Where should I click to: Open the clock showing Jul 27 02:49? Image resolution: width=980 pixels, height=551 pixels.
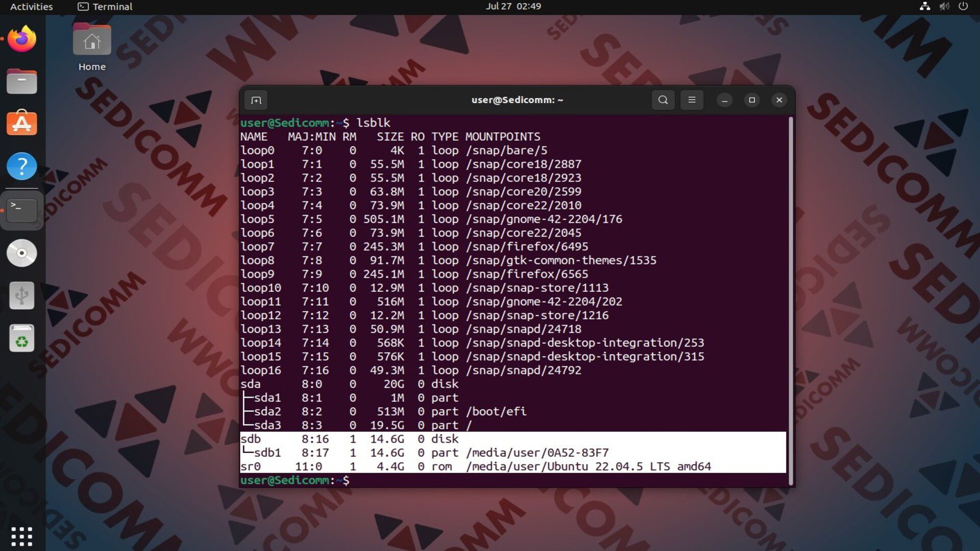pos(513,7)
